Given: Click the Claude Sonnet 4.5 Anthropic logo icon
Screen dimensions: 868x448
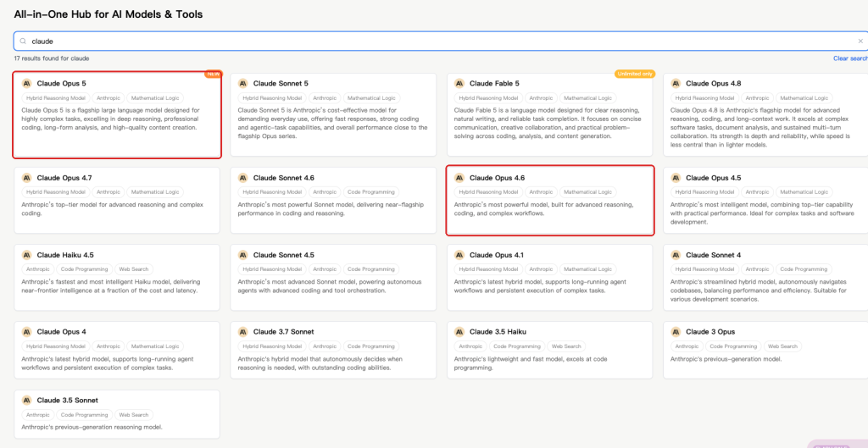Looking at the screenshot, I should tap(243, 255).
